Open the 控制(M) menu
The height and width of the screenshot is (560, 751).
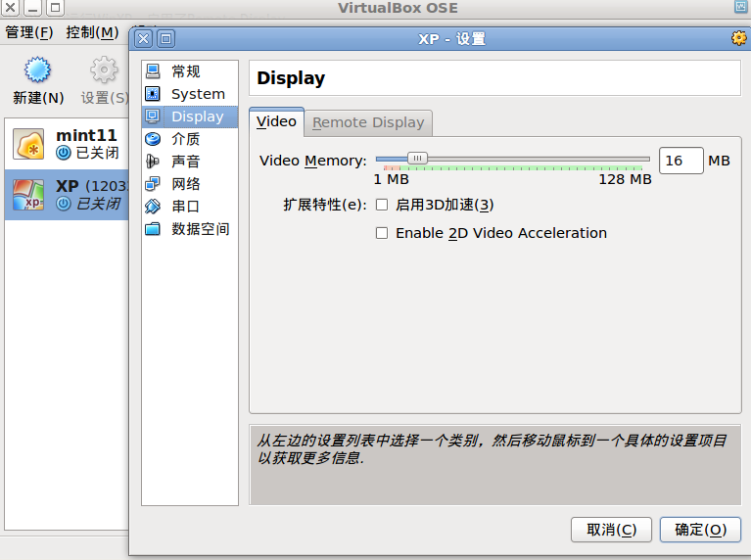pos(92,32)
